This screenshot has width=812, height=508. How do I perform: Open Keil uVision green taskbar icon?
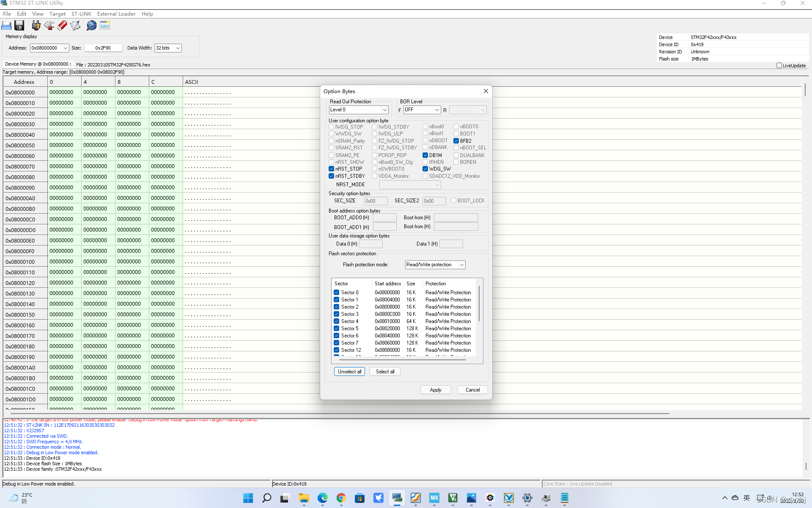[x=453, y=498]
